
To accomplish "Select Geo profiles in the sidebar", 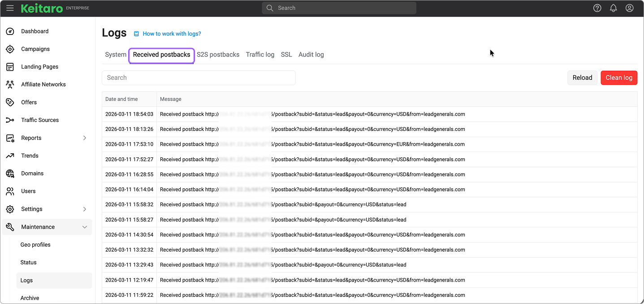I will coord(35,245).
